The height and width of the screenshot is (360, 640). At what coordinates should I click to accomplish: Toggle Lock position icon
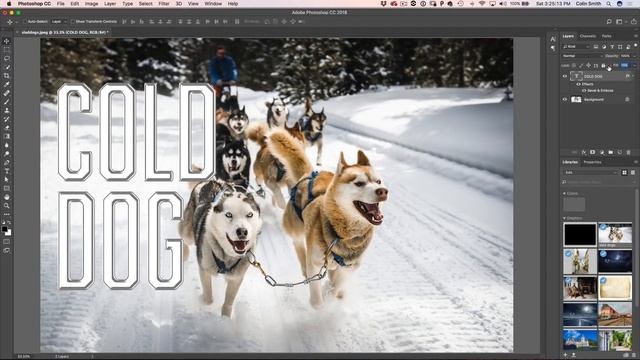click(589, 65)
